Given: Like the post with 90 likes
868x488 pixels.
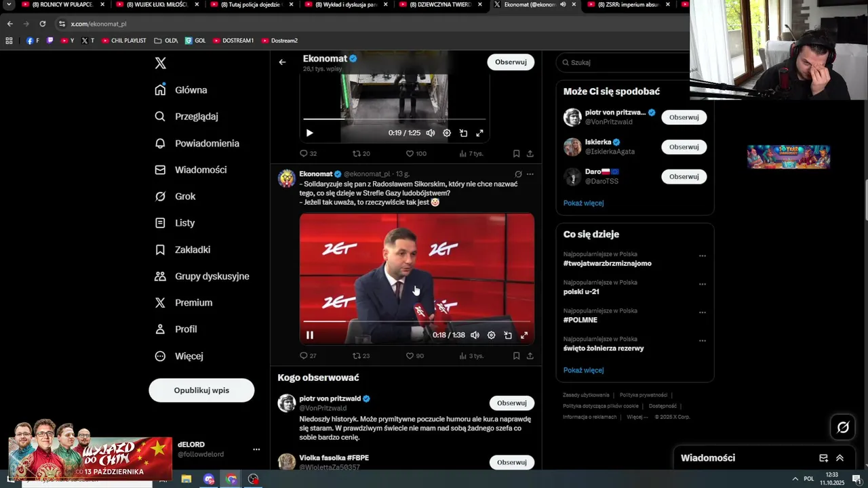Looking at the screenshot, I should pyautogui.click(x=415, y=356).
